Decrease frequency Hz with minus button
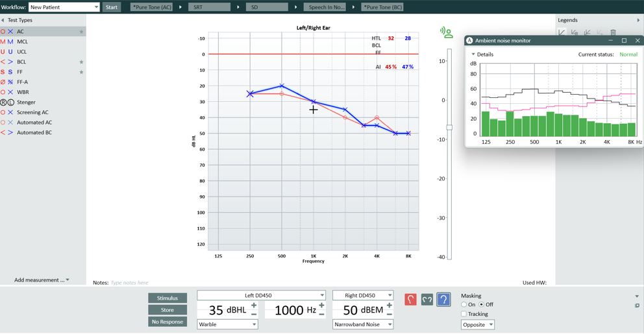The height and width of the screenshot is (334, 644). pyautogui.click(x=321, y=315)
